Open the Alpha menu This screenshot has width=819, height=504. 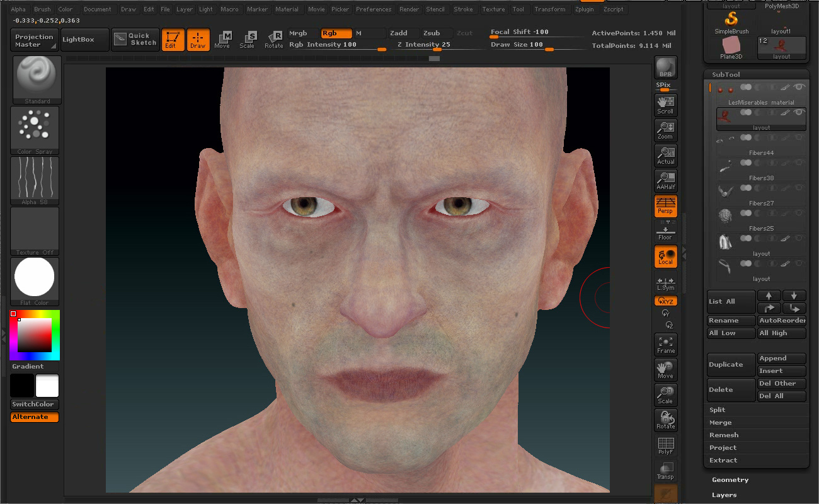pos(18,9)
